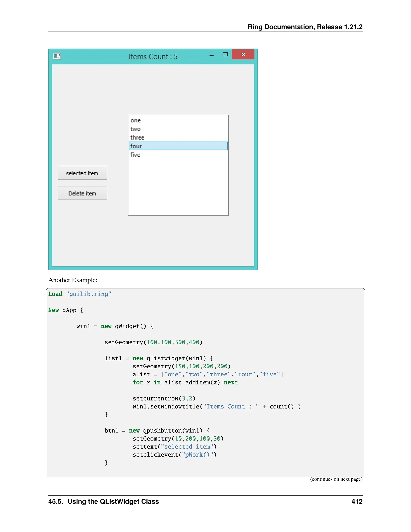Close the Items Count window

click(x=243, y=55)
